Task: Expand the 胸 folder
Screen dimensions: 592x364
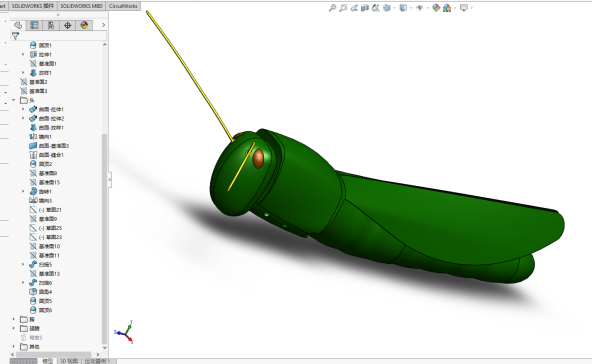Action: click(x=14, y=319)
